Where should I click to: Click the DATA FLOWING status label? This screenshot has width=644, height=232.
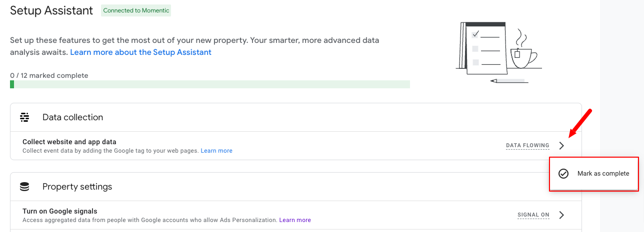[x=527, y=146]
